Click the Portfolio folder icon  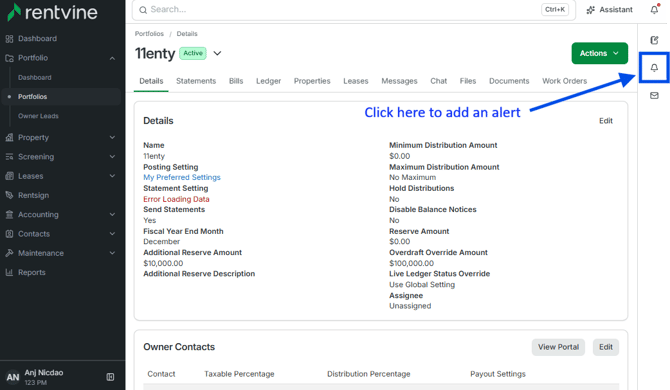click(9, 58)
